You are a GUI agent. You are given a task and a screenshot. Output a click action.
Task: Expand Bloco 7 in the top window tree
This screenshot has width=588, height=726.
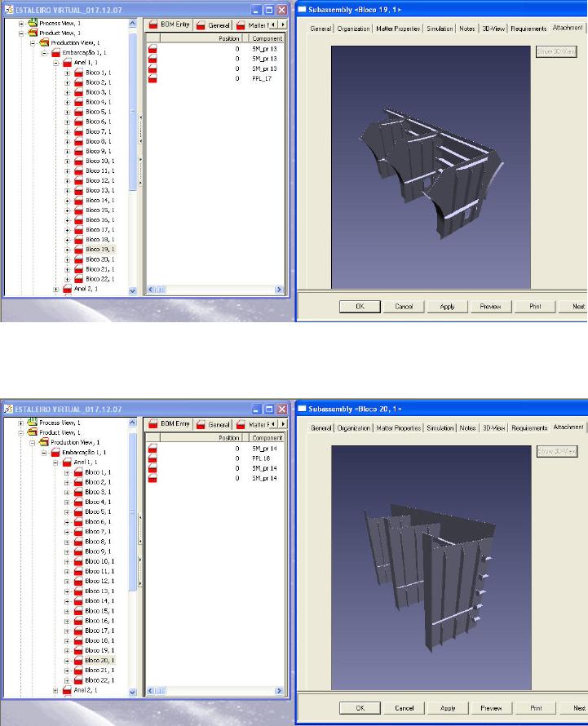[68, 131]
